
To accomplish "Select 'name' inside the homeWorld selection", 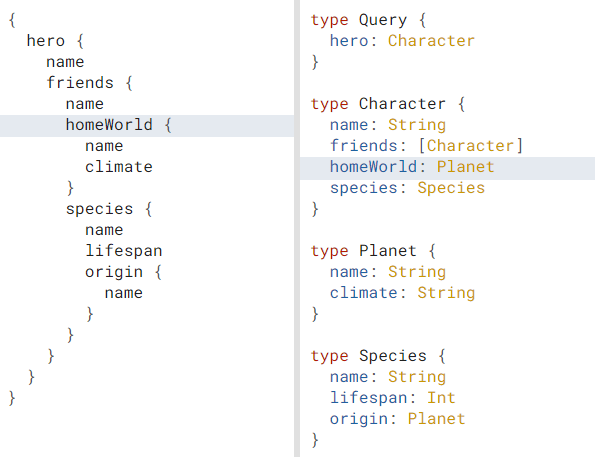I will click(104, 146).
